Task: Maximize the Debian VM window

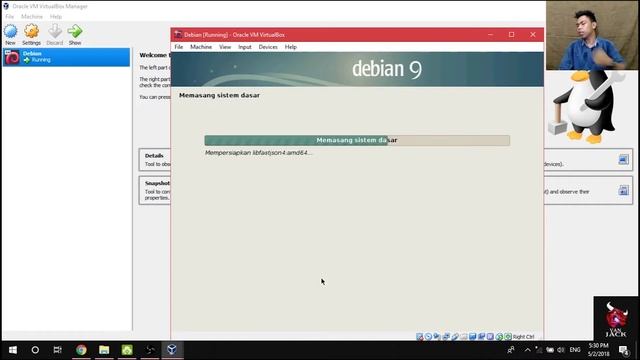Action: coord(511,35)
